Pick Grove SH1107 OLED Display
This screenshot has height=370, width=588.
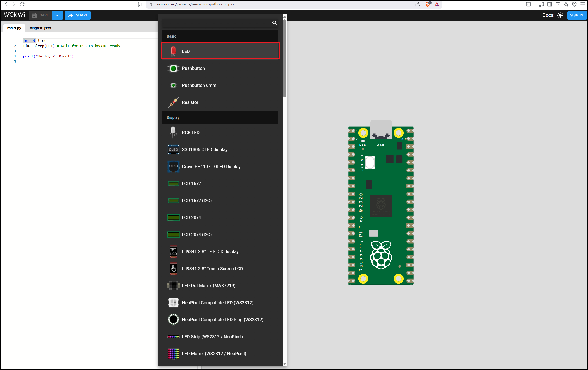coord(220,166)
